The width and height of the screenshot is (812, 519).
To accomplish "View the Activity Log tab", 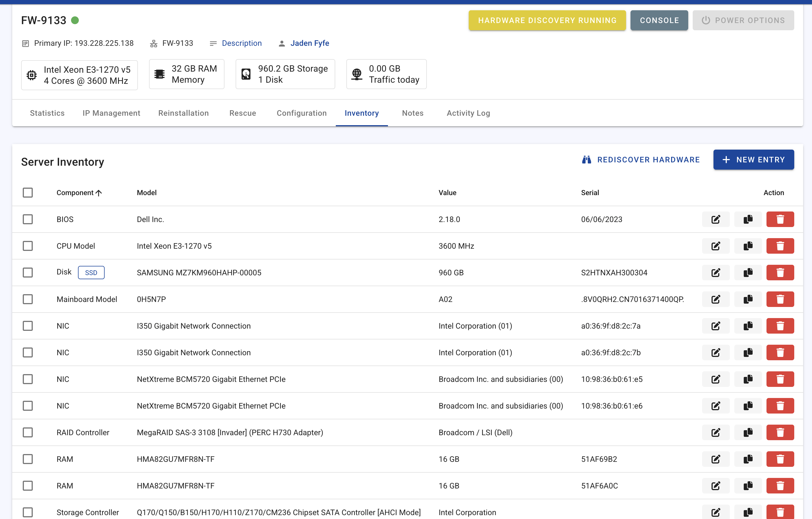I will [x=468, y=113].
